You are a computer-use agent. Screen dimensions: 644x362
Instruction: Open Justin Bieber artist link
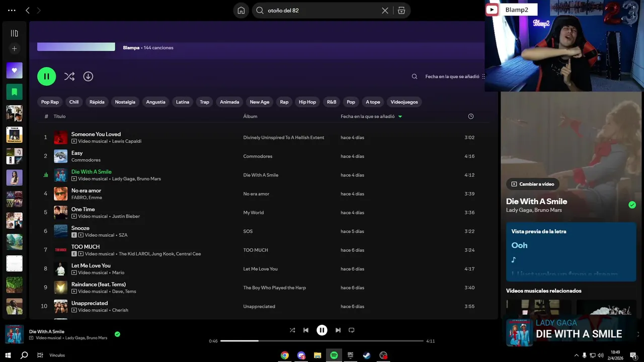click(x=126, y=216)
